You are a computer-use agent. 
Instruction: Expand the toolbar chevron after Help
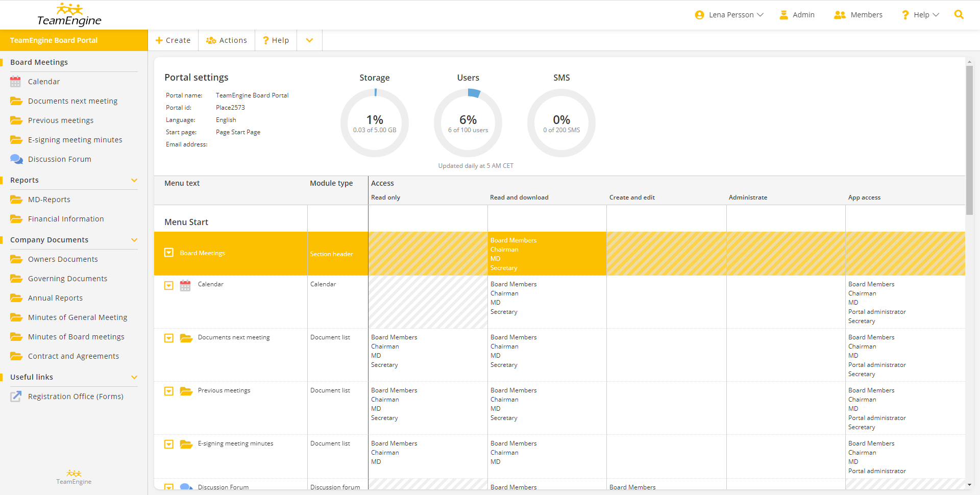309,40
